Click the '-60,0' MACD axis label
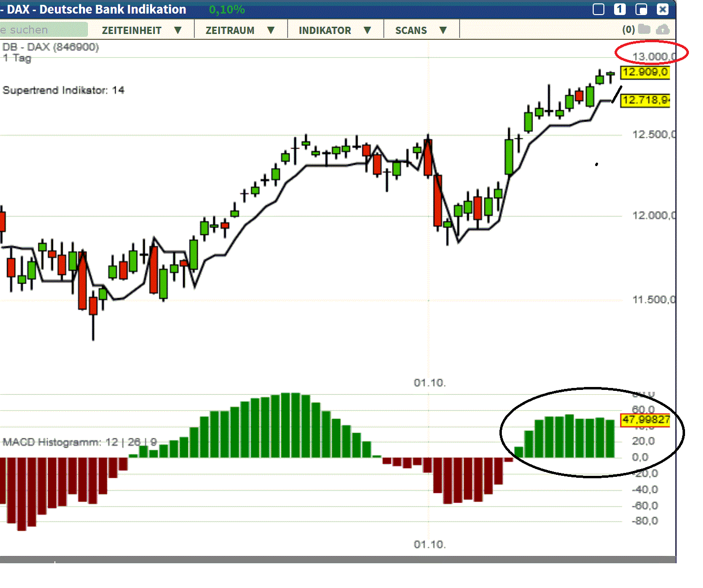Image resolution: width=703 pixels, height=588 pixels. pos(645,505)
